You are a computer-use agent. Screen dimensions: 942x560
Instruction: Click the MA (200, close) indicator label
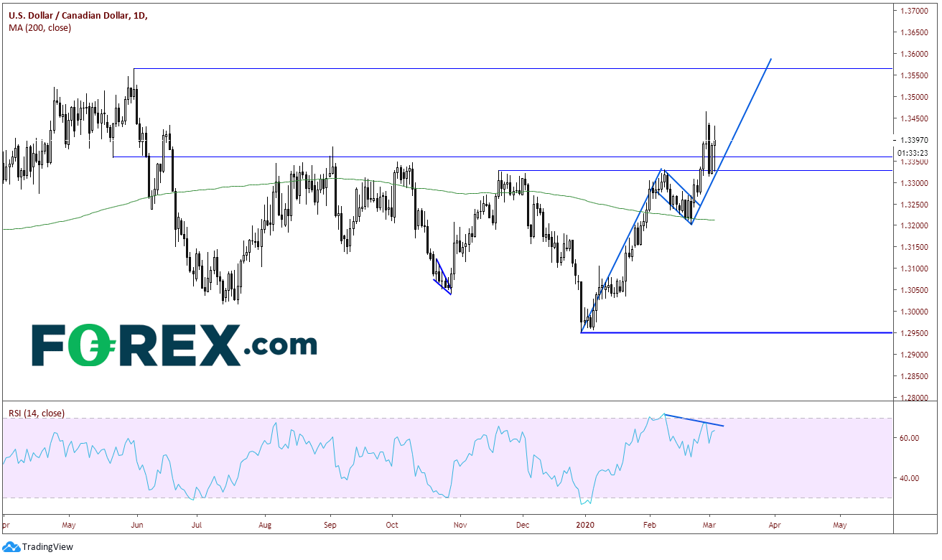40,27
